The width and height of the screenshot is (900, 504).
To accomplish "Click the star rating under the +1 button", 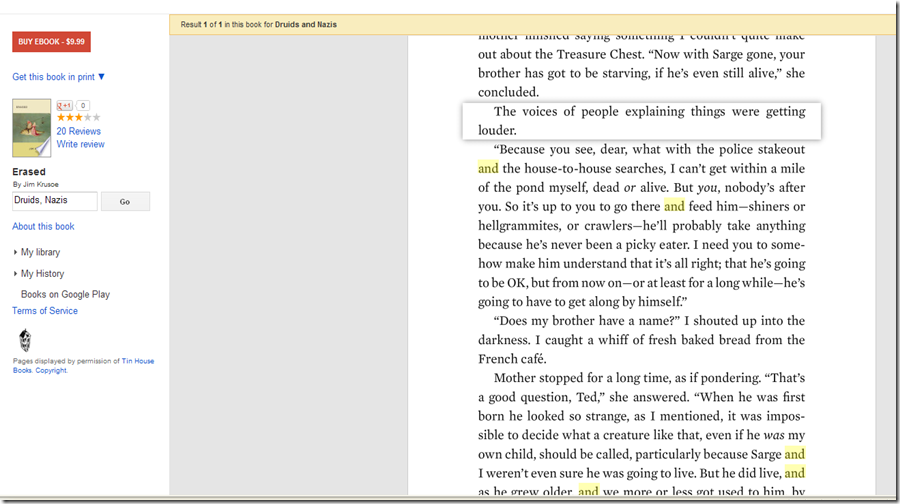I will [x=79, y=118].
